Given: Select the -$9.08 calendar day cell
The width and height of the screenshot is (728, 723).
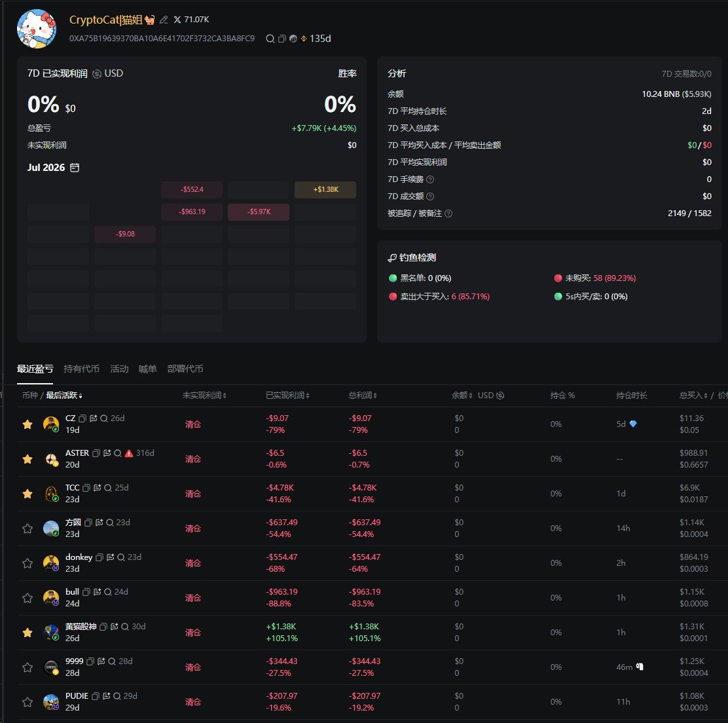Looking at the screenshot, I should [125, 234].
